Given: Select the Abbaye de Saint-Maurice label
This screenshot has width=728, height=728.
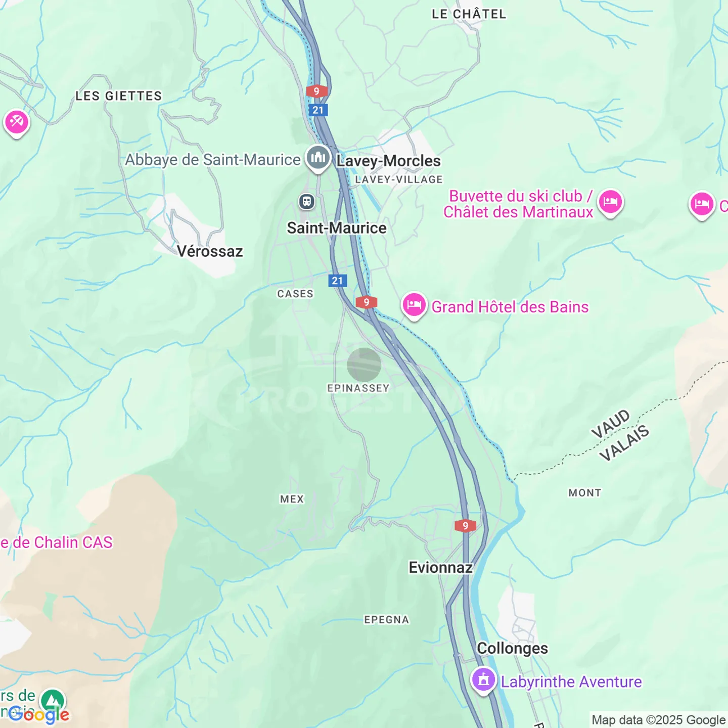Looking at the screenshot, I should tap(213, 160).
